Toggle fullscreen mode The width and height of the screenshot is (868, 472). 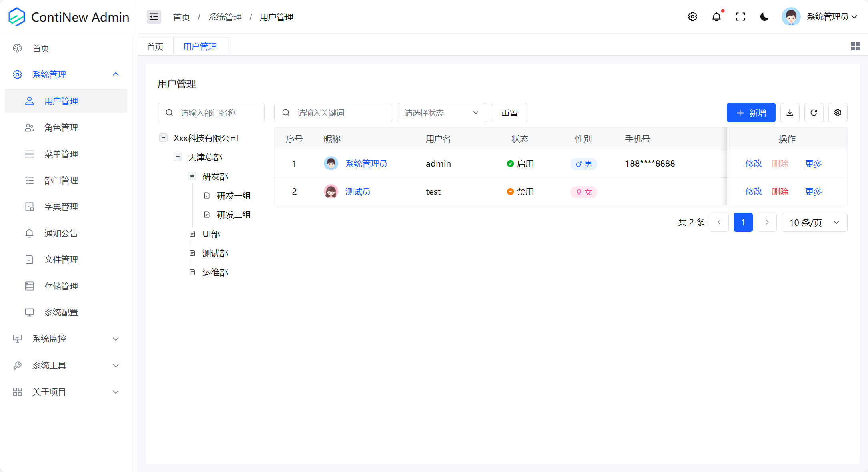click(740, 17)
